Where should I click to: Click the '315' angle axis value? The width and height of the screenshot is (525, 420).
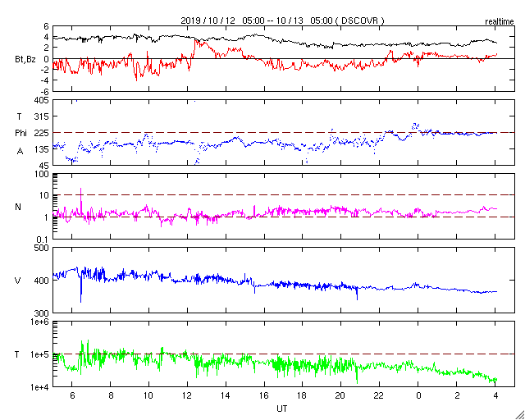(x=42, y=116)
